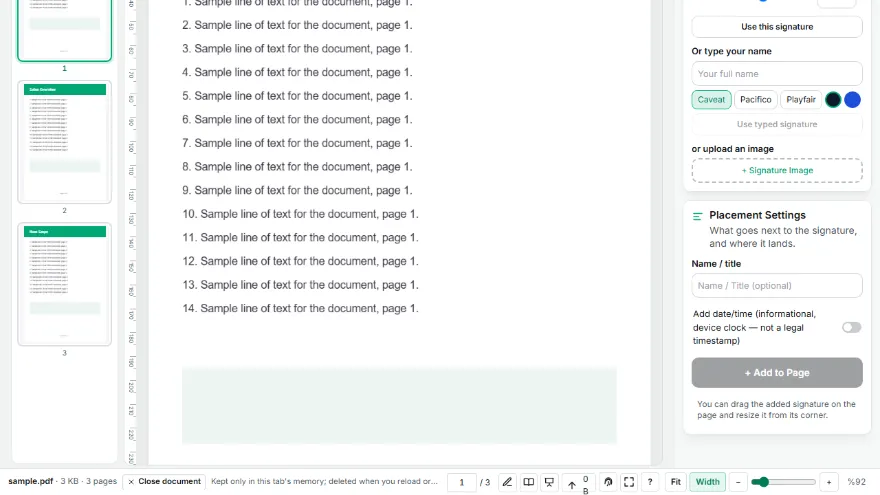Open the pen/sign tool in the bottom toolbar

(x=507, y=482)
